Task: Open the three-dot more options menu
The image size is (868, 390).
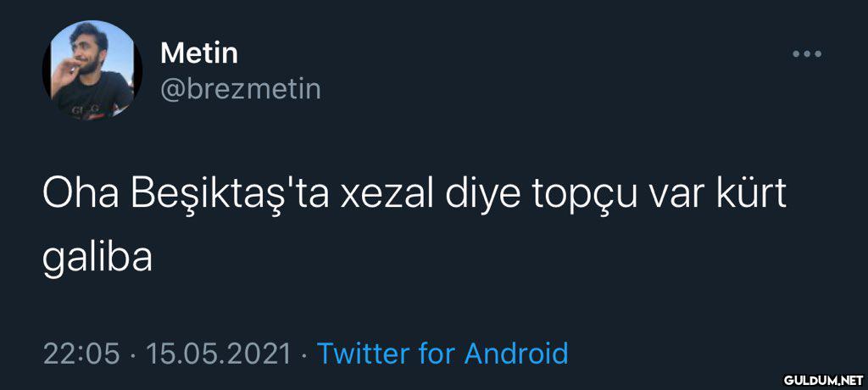Action: 806,55
